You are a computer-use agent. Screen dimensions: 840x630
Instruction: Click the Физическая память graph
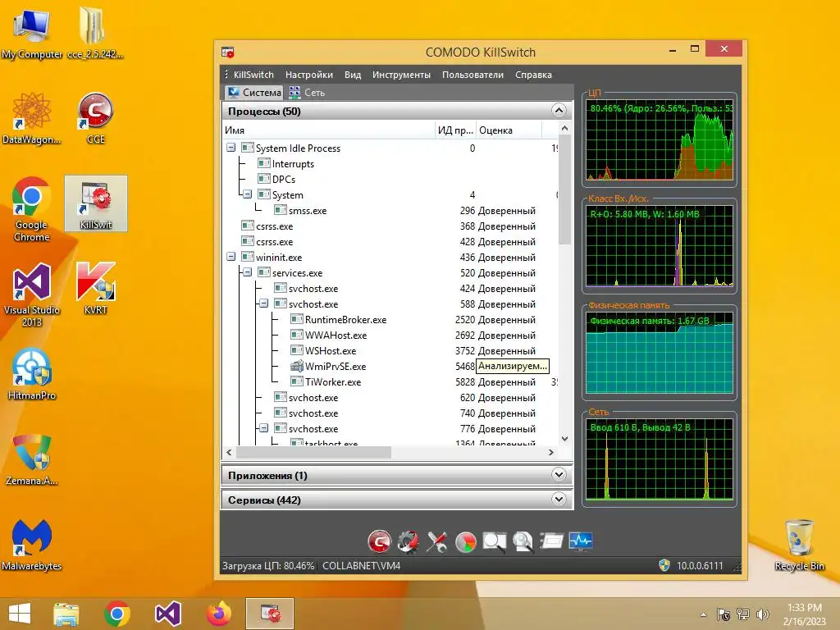(660, 353)
